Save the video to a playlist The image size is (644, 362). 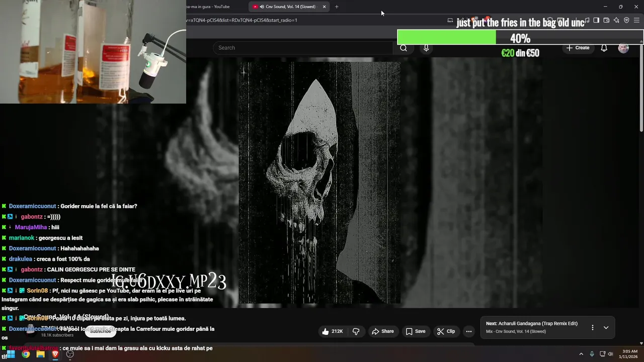point(416,331)
